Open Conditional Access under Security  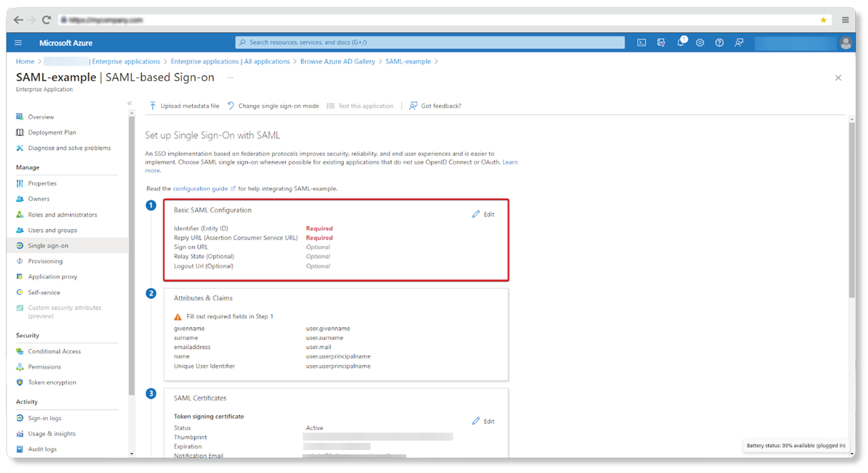pyautogui.click(x=54, y=351)
